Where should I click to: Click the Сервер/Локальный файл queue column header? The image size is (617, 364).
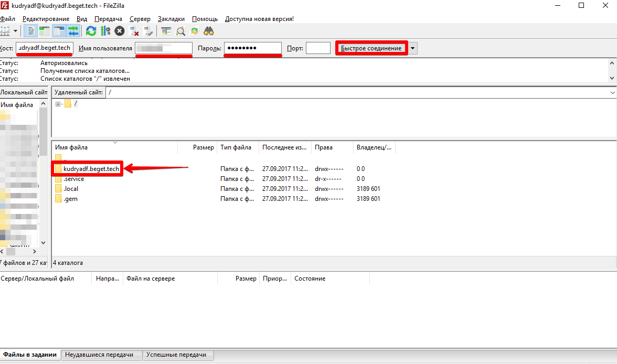coord(46,279)
